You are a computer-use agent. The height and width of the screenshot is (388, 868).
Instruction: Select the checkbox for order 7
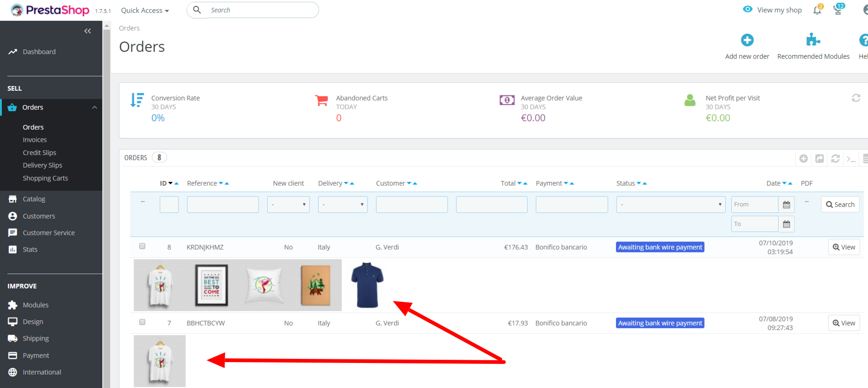[x=142, y=322]
